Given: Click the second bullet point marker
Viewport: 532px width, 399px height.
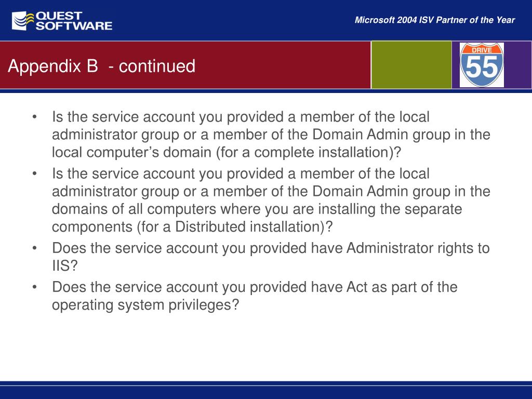Looking at the screenshot, I should tap(34, 174).
